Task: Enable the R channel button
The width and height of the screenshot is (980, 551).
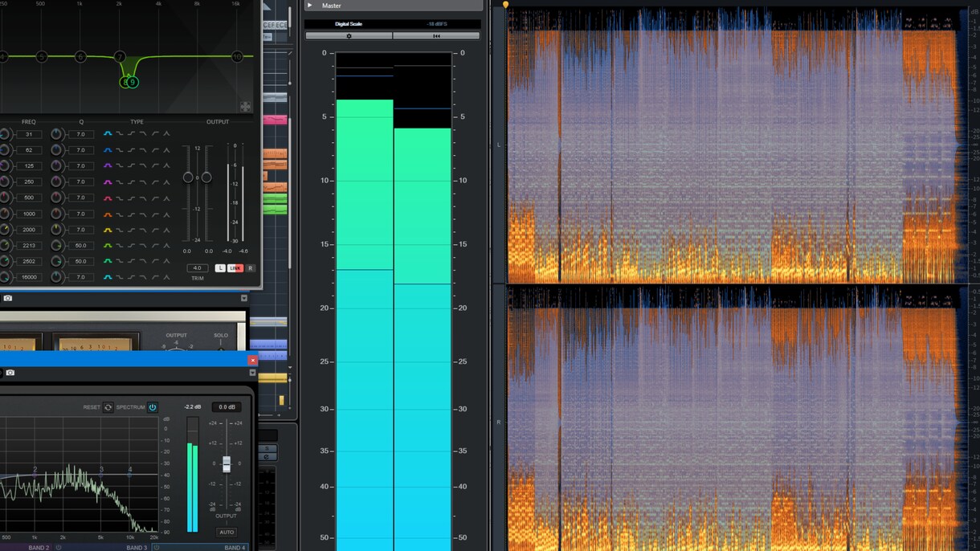Action: 251,268
